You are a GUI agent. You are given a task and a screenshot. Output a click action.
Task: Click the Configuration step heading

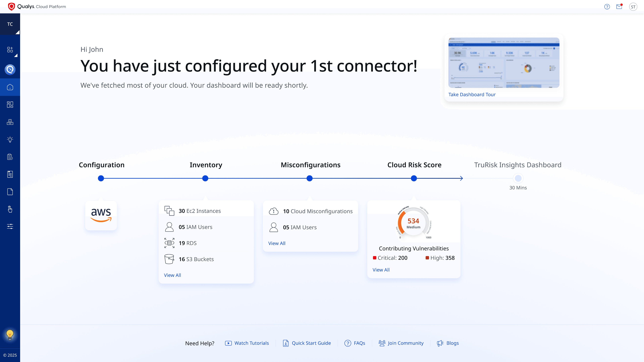(101, 165)
